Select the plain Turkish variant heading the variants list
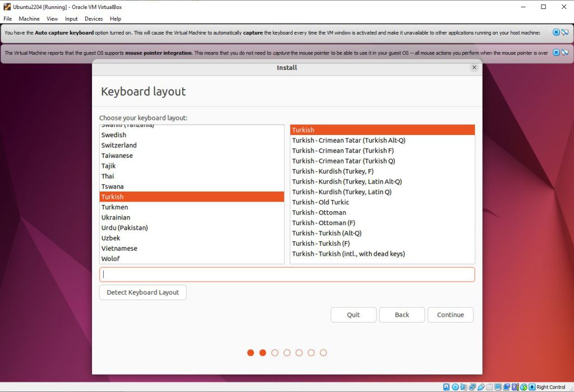Screen dimensions: 574x392 (x=382, y=130)
